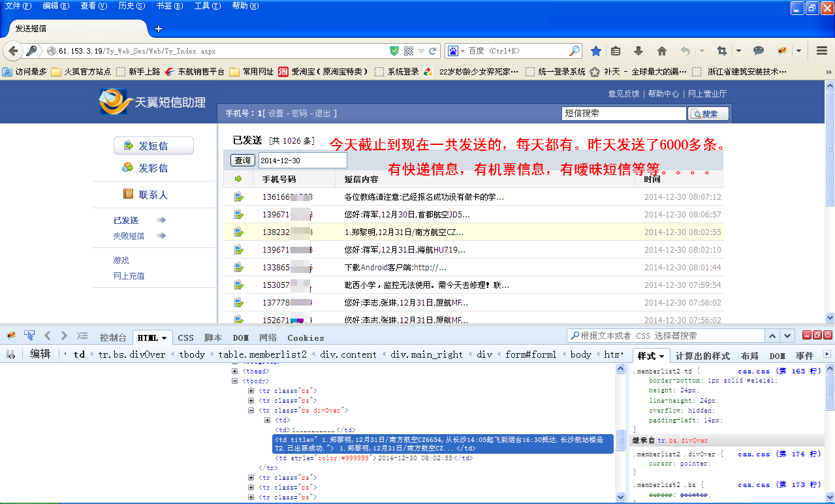Click the 退出 logout link
Viewport: 835px width, 504px height.
(x=323, y=113)
